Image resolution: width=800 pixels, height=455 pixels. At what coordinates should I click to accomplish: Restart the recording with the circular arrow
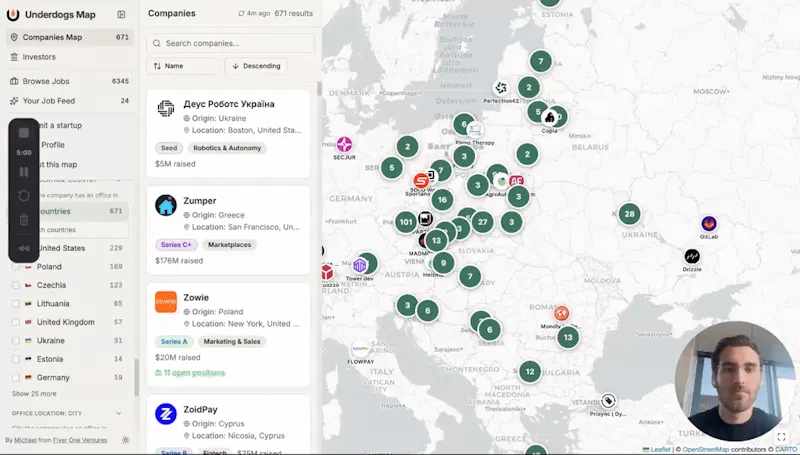(24, 196)
